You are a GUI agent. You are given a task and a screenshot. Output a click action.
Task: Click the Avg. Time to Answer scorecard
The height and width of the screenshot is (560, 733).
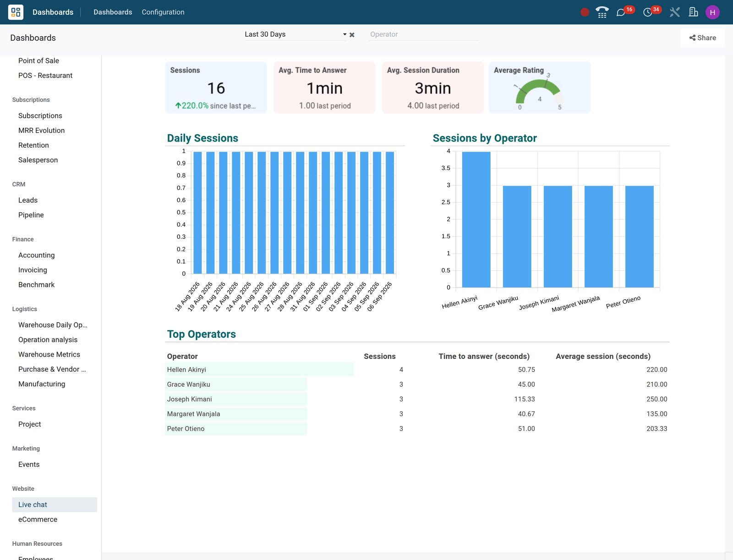tap(324, 88)
